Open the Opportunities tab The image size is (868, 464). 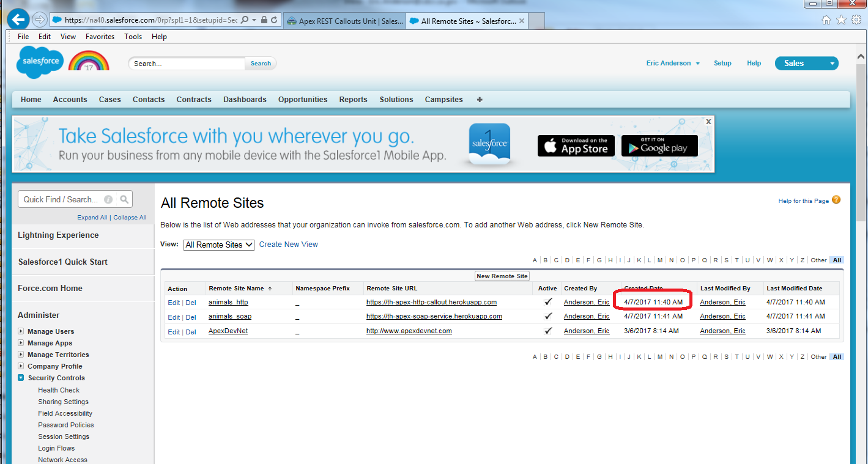(x=303, y=100)
